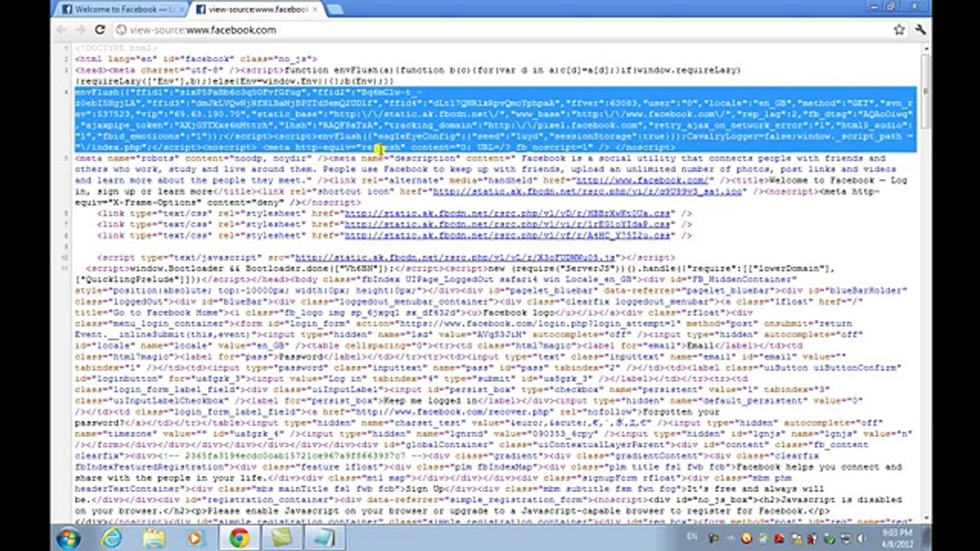
Task: Go forward to the next page
Action: click(x=80, y=30)
